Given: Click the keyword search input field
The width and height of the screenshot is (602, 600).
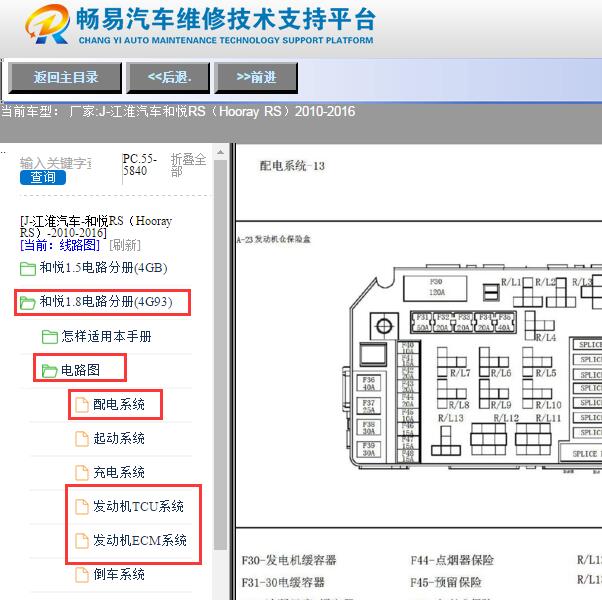Looking at the screenshot, I should coord(56,163).
